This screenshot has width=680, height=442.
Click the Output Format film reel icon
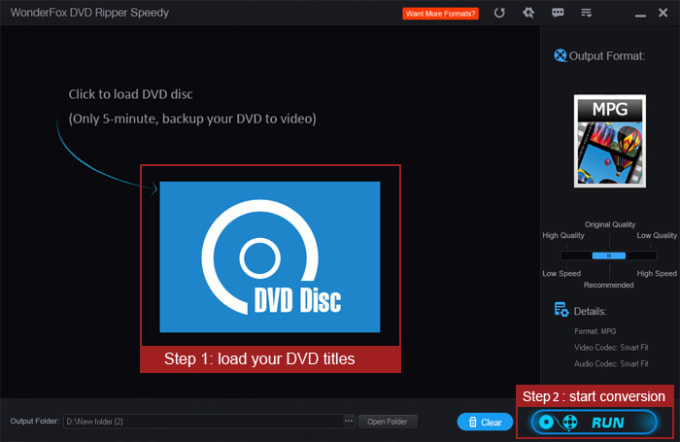pyautogui.click(x=560, y=56)
